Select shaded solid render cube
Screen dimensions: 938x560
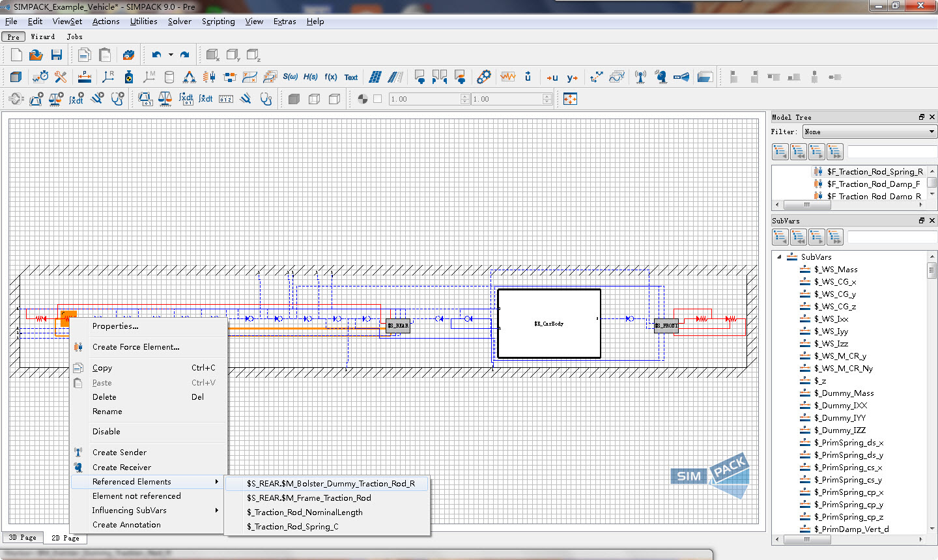(294, 99)
